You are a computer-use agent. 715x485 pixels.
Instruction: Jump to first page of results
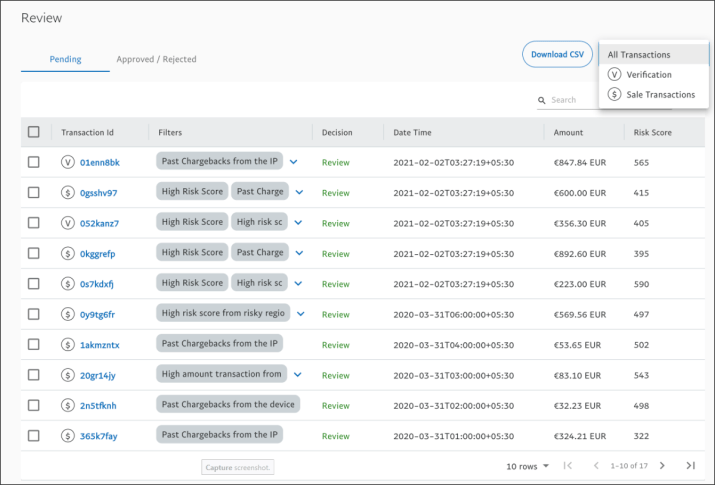568,466
